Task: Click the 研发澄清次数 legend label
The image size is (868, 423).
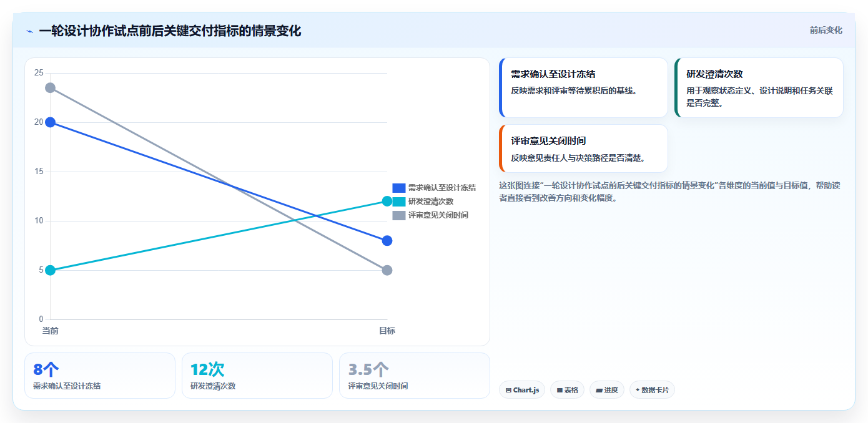Action: [431, 201]
